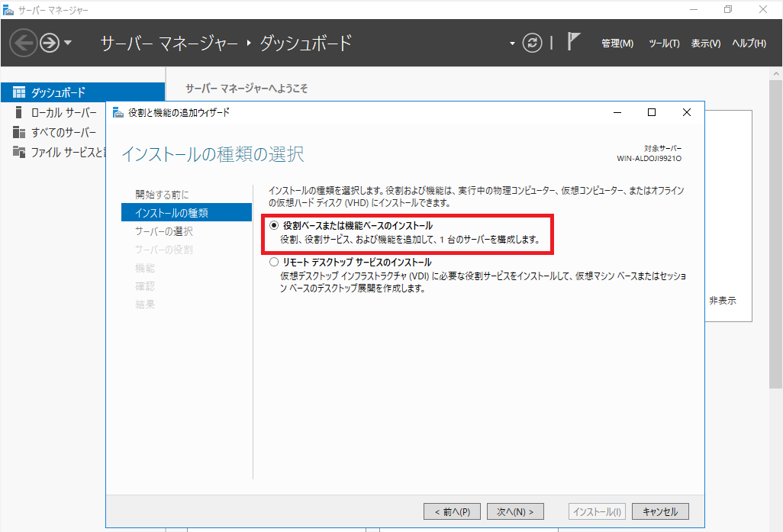This screenshot has width=783, height=532.
Task: Open the 表示(V) menu
Action: [706, 44]
